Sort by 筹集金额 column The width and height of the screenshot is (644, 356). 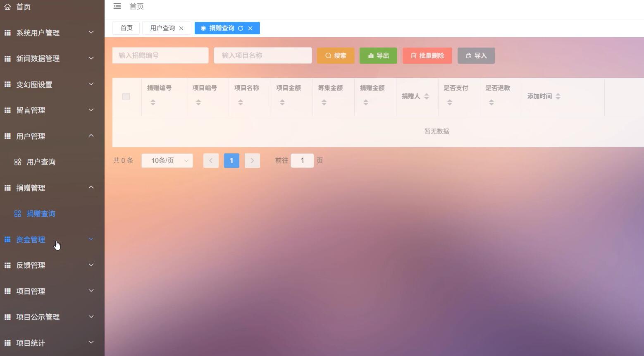[x=324, y=102]
